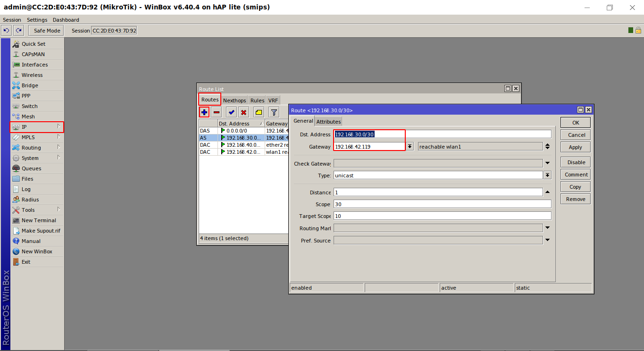The width and height of the screenshot is (644, 351).
Task: Open the Type dropdown in the route dialog
Action: click(547, 175)
